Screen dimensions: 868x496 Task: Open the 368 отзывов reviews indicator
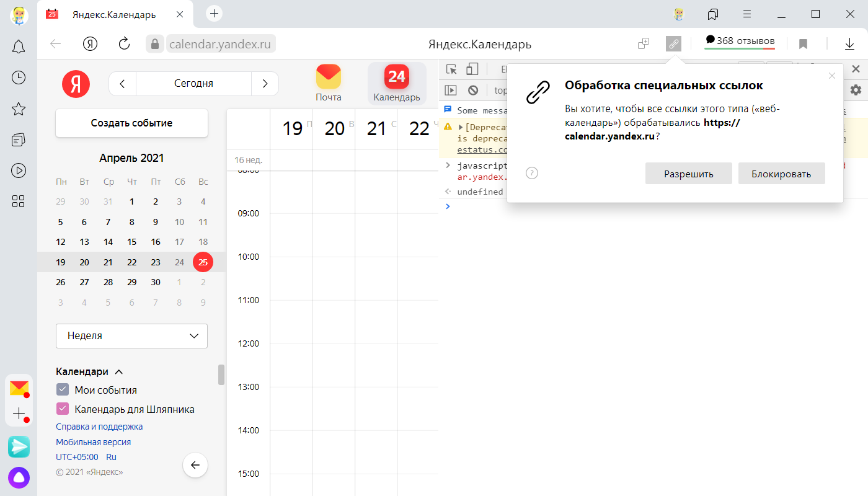point(740,42)
